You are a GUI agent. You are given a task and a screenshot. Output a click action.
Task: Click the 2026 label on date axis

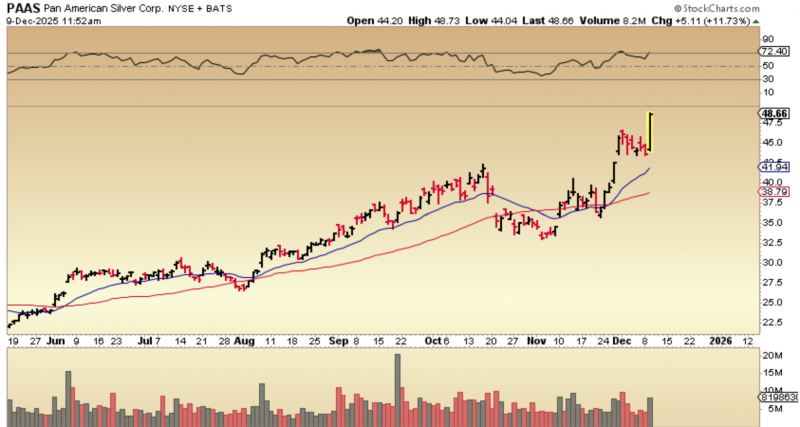coord(720,341)
